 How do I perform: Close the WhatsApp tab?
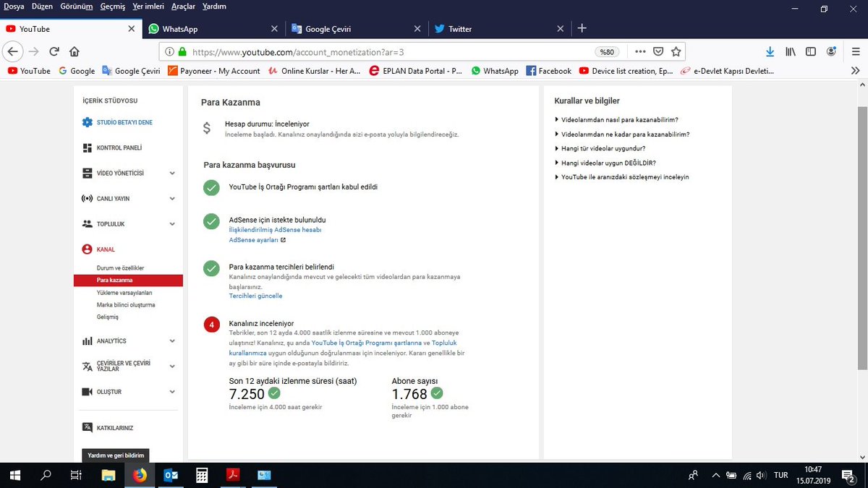(x=274, y=29)
